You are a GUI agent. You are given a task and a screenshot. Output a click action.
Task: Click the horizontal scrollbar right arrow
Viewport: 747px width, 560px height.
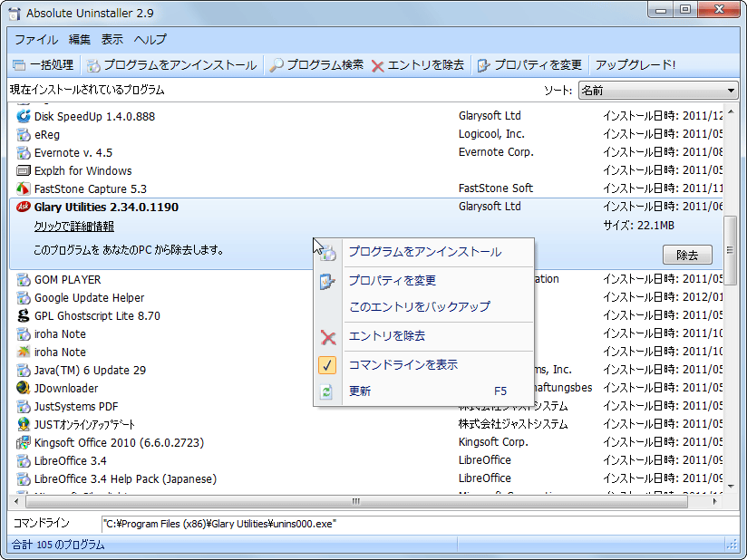click(x=714, y=501)
